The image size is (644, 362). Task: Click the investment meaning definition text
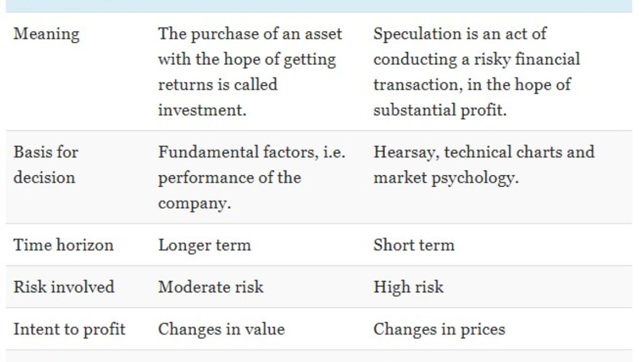click(x=250, y=59)
